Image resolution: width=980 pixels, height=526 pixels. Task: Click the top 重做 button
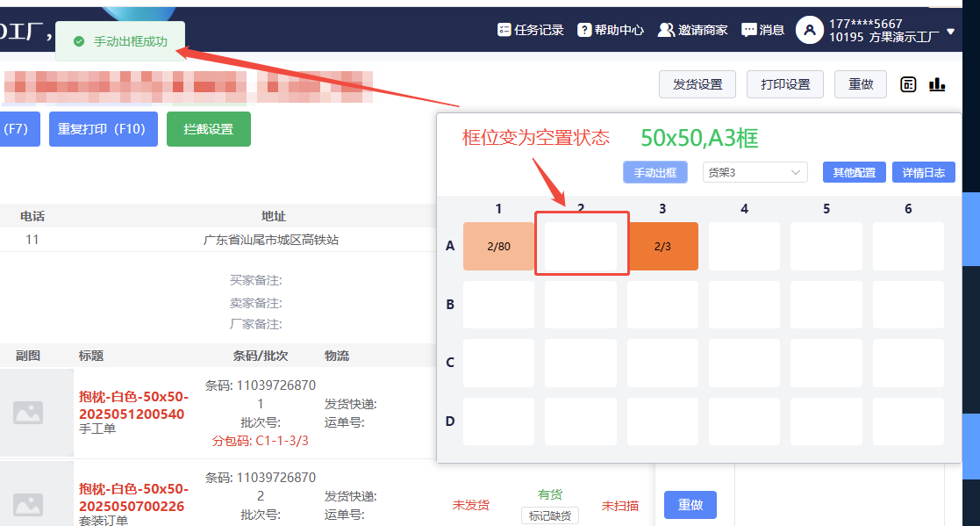(x=861, y=84)
